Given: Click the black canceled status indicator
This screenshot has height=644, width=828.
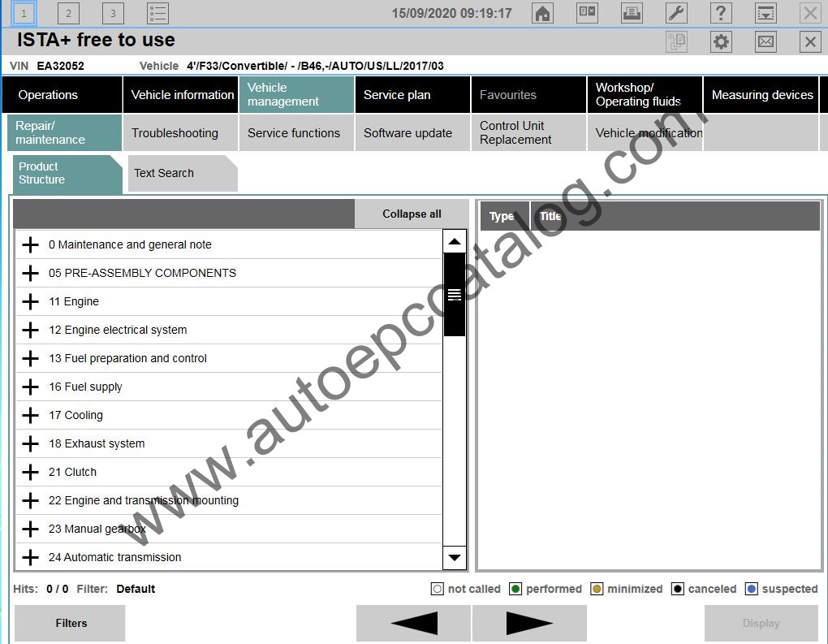Looking at the screenshot, I should point(678,589).
